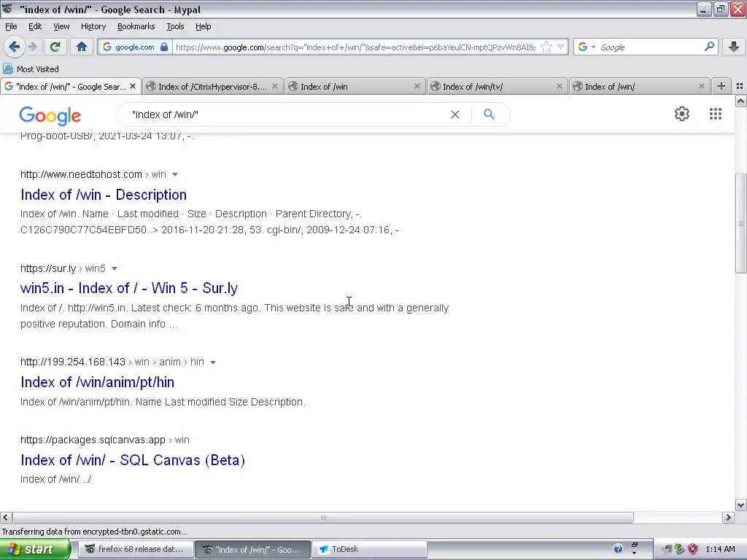Expand options arrow beside needtohost.com result

tap(175, 175)
